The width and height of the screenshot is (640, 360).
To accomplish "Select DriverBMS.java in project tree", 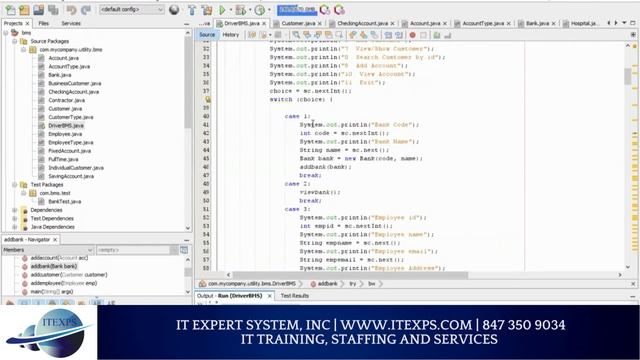I will pos(66,126).
